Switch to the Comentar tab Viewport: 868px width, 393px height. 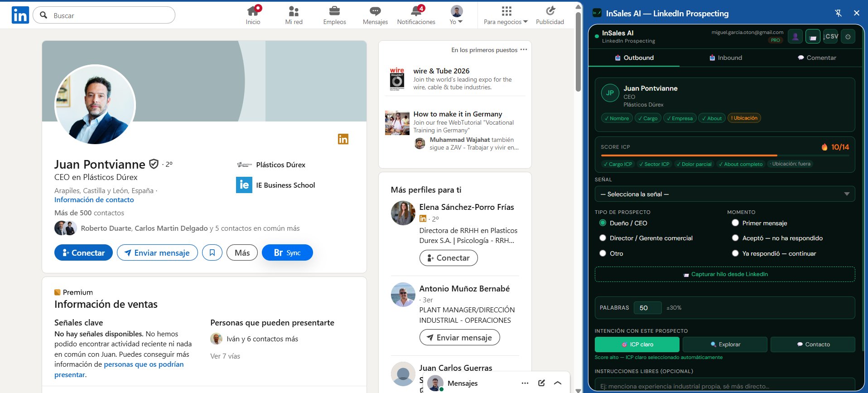coord(817,58)
